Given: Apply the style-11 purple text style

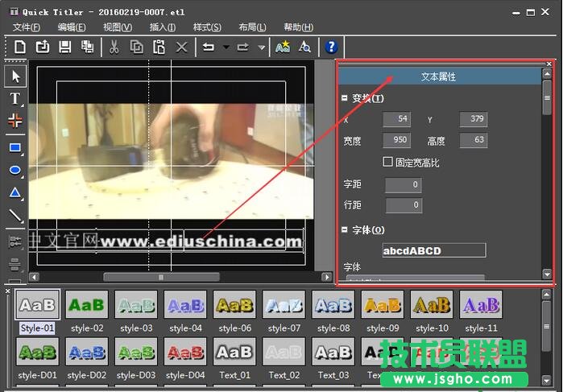Looking at the screenshot, I should click(x=481, y=304).
